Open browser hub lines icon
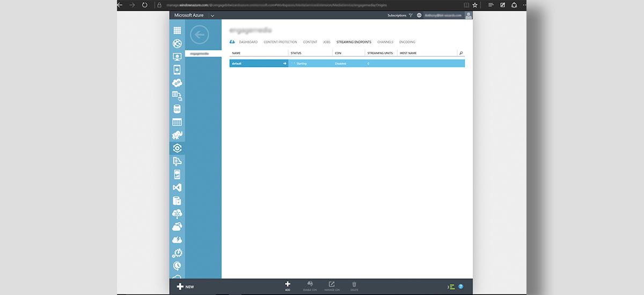Image resolution: width=644 pixels, height=295 pixels. (491, 5)
